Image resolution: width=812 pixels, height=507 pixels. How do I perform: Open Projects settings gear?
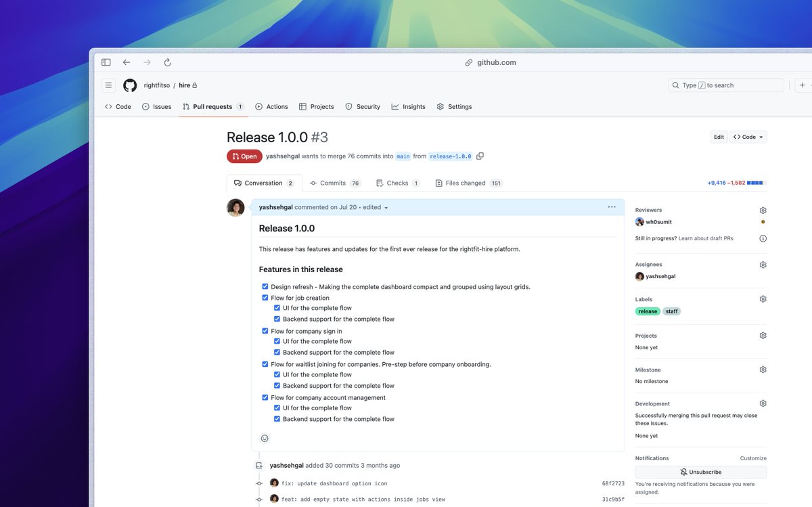coord(763,336)
